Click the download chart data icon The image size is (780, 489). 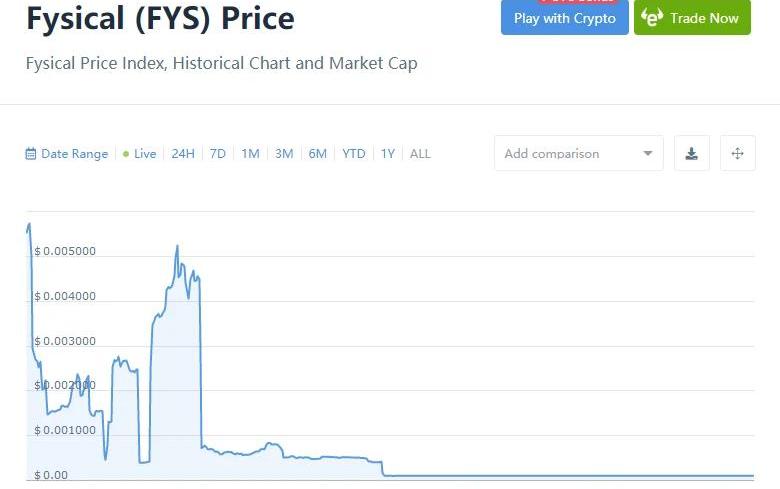tap(691, 154)
